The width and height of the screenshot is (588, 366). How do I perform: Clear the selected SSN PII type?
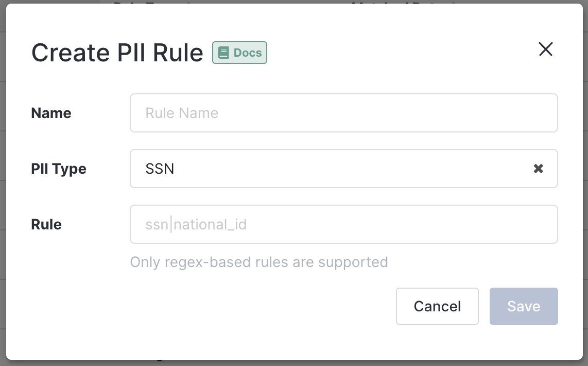pos(538,169)
